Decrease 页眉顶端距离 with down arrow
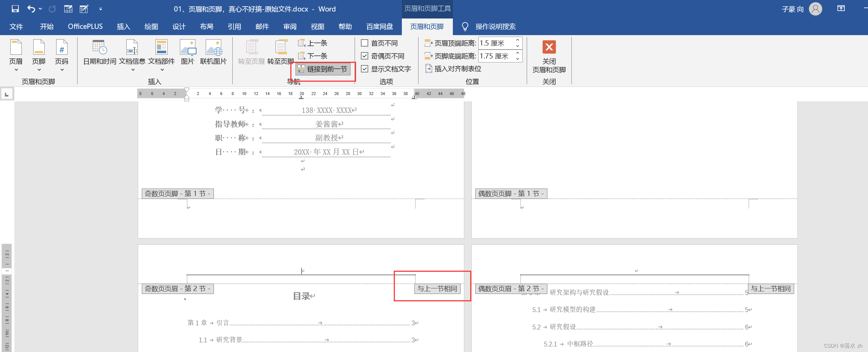This screenshot has width=868, height=352. pos(517,46)
